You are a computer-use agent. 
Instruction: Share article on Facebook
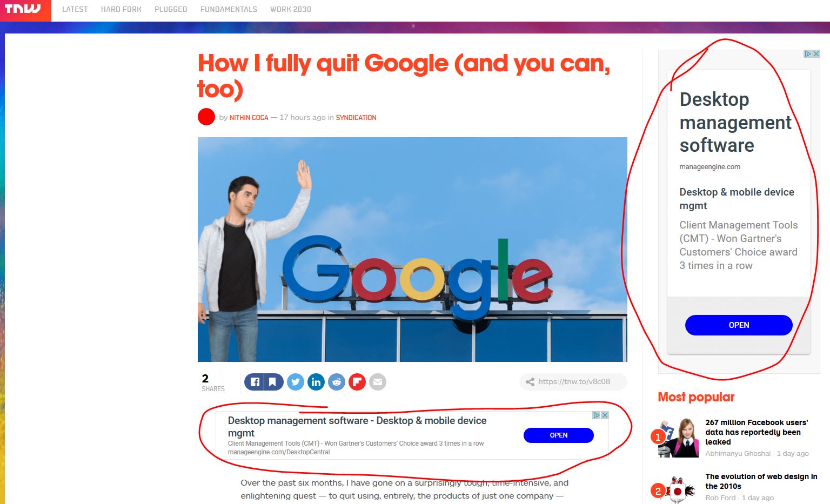[x=255, y=382]
